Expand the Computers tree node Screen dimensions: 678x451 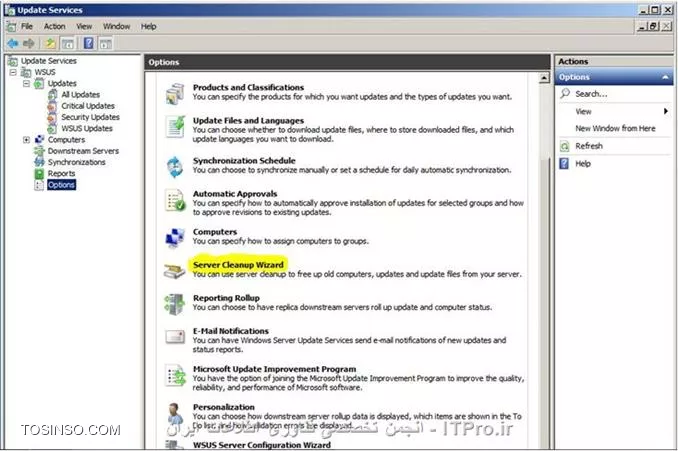[26, 140]
